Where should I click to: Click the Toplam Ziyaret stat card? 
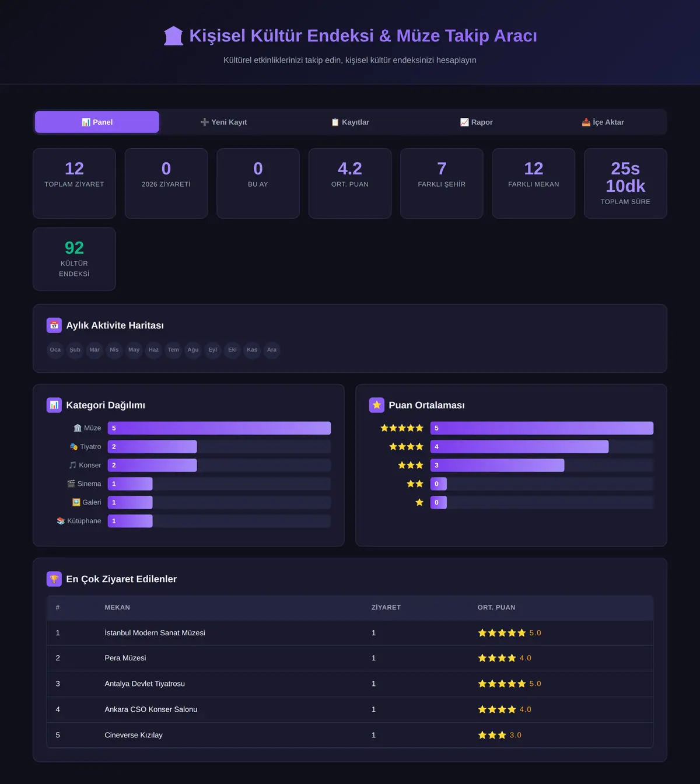(x=74, y=183)
